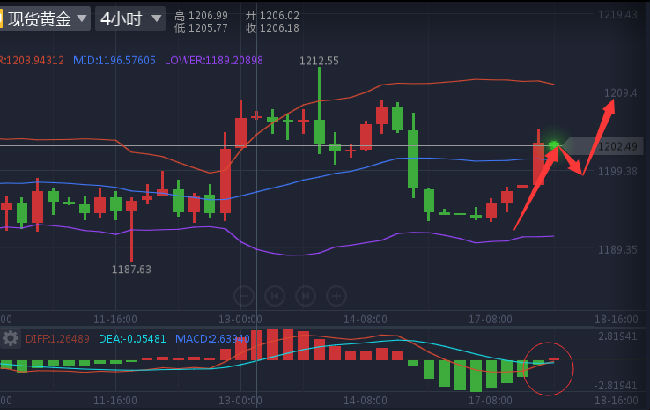Click the zoom out minus icon
This screenshot has width=650, height=410.
(x=243, y=295)
